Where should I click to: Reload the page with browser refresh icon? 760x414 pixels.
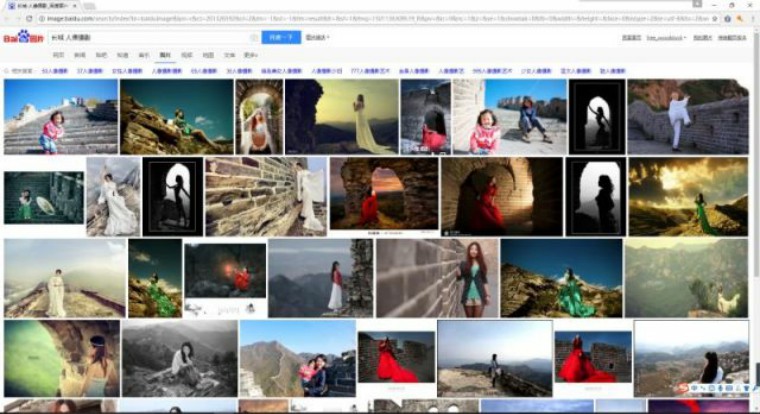pyautogui.click(x=30, y=18)
